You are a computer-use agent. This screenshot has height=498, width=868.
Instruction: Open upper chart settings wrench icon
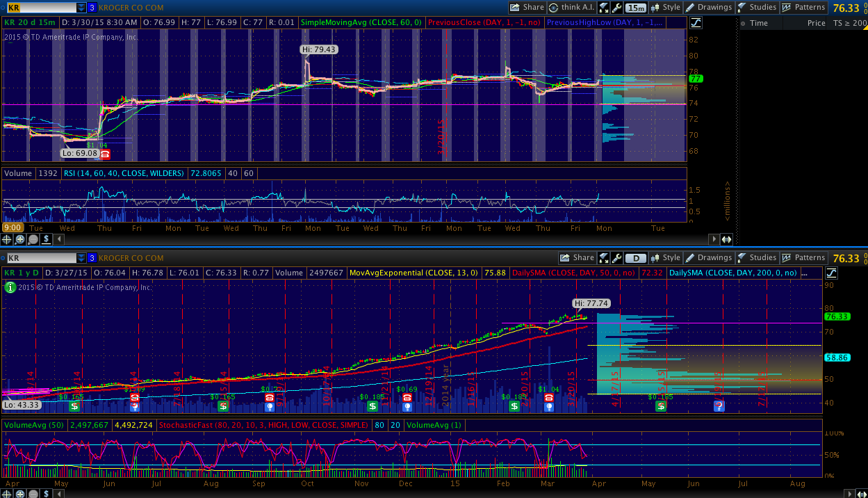616,8
